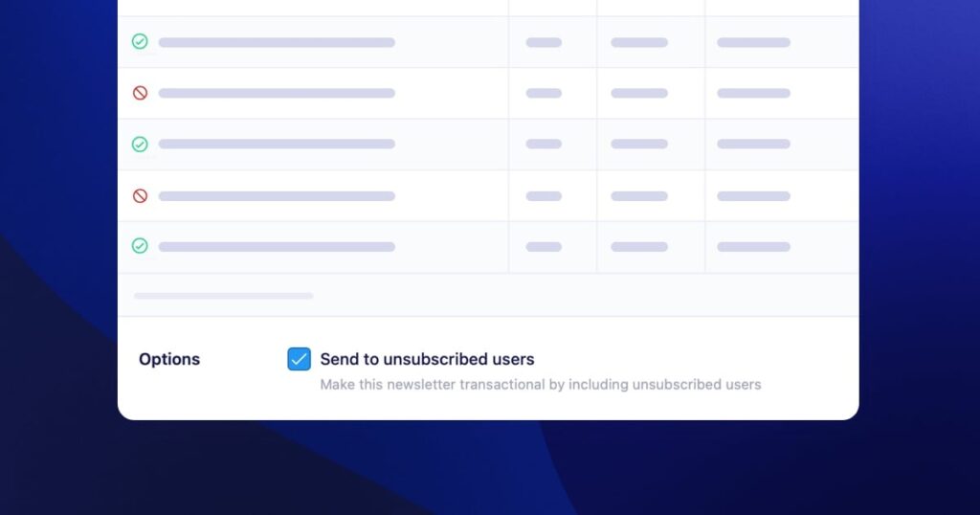Viewport: 980px width, 515px height.
Task: Click the "Send to unsubscribed users" label
Action: 427,359
